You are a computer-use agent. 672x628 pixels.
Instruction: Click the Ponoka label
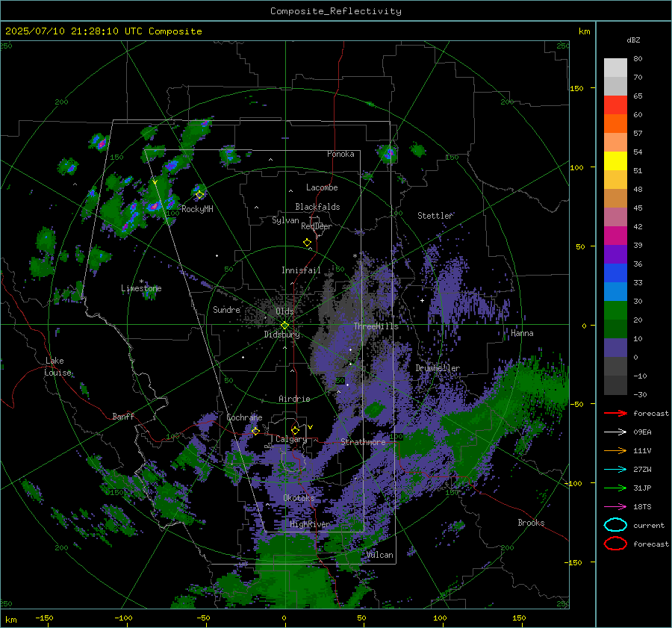[340, 154]
